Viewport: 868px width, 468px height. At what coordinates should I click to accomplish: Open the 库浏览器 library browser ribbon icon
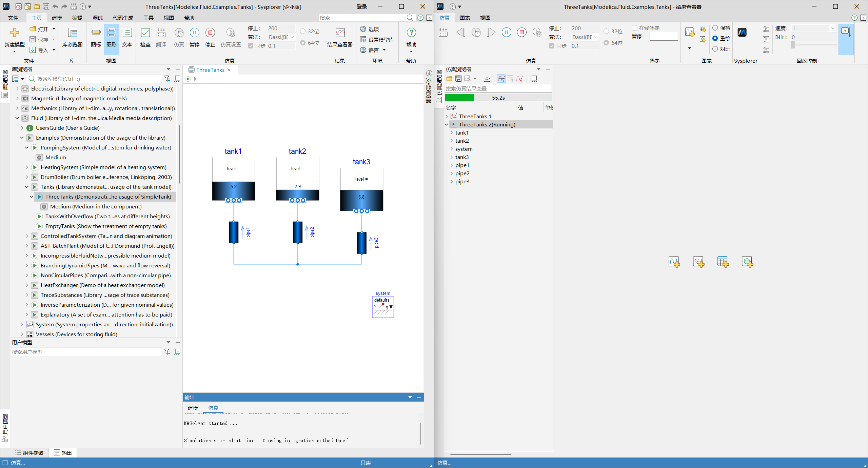tap(73, 33)
